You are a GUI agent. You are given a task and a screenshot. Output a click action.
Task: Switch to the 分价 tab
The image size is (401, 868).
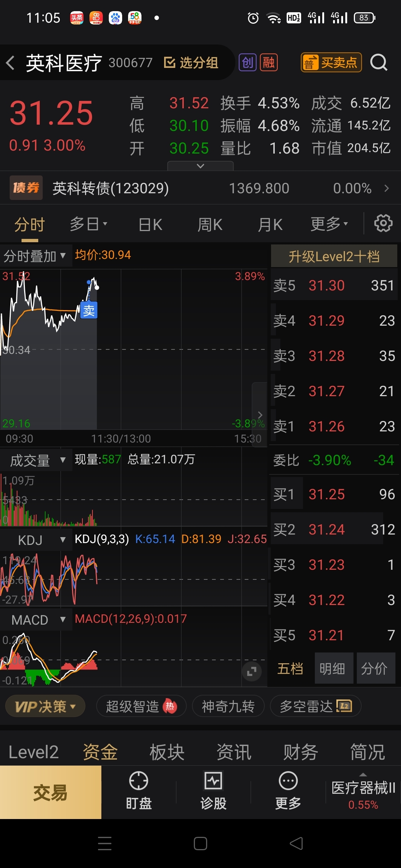[x=375, y=668]
